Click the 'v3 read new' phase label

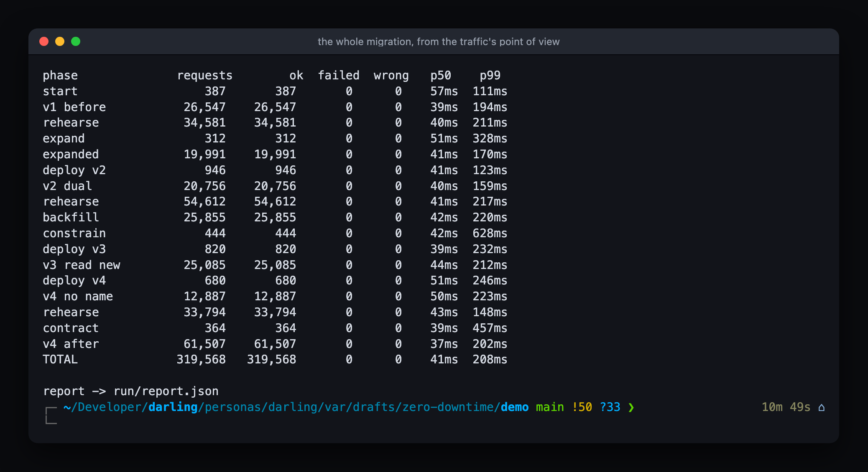[x=82, y=265]
